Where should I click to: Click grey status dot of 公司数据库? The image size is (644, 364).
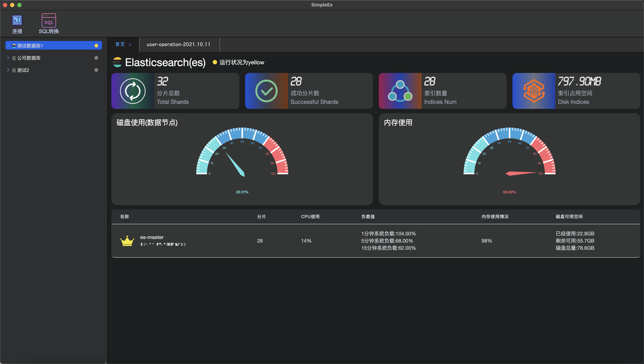(96, 58)
